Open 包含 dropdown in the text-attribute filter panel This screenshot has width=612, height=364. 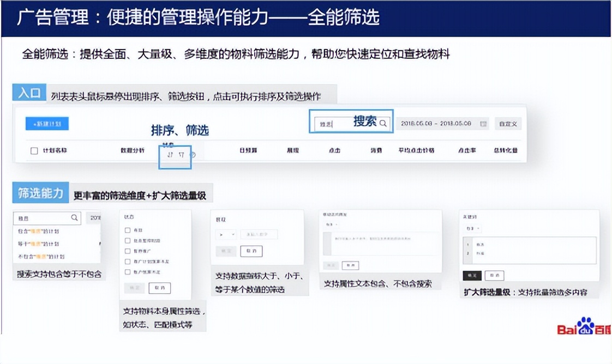332,225
